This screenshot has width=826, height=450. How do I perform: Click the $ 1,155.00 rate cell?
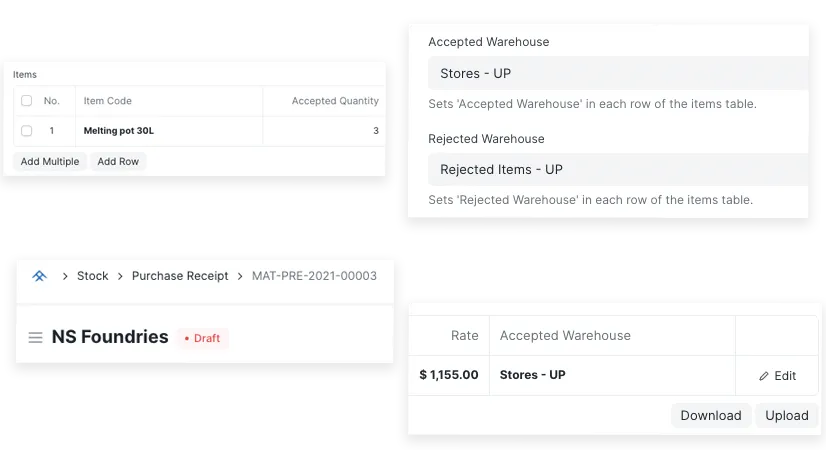(449, 376)
